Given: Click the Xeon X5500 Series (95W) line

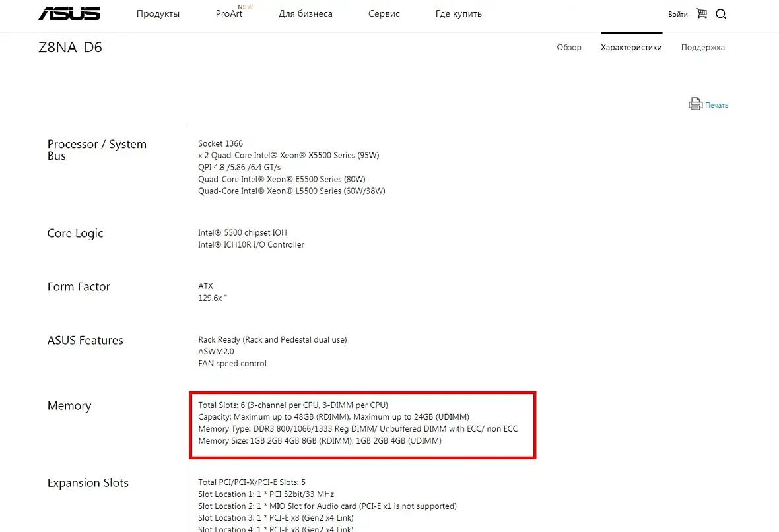Looking at the screenshot, I should 288,156.
